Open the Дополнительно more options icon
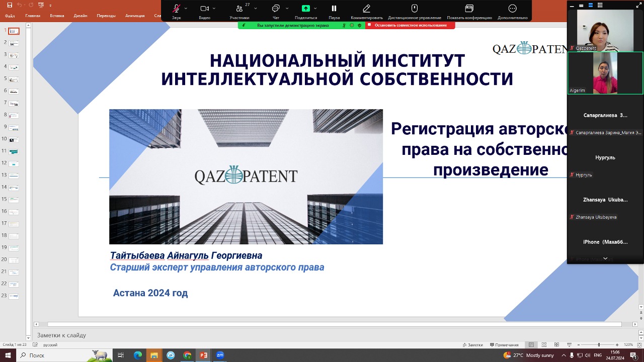Image resolution: width=644 pixels, height=362 pixels. [x=512, y=9]
